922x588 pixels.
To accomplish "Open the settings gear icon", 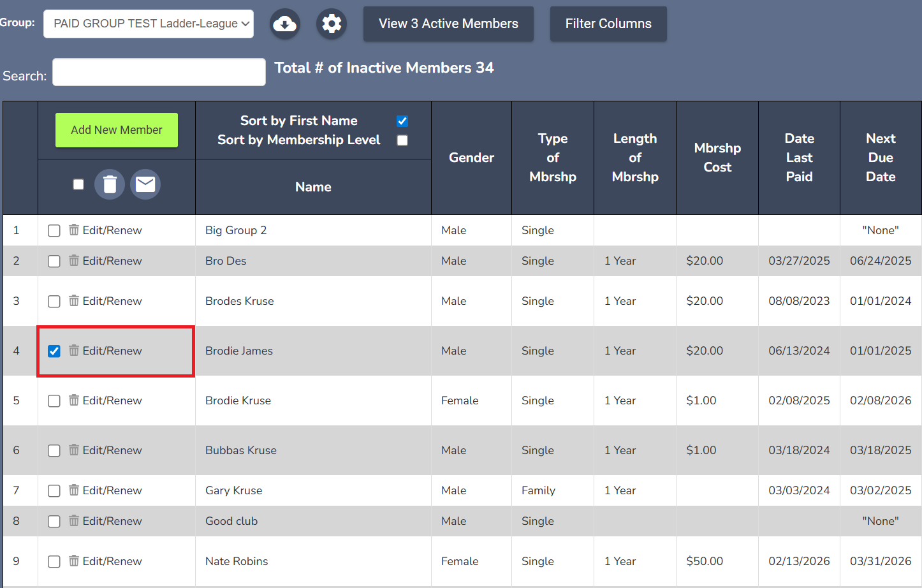I will pos(332,24).
